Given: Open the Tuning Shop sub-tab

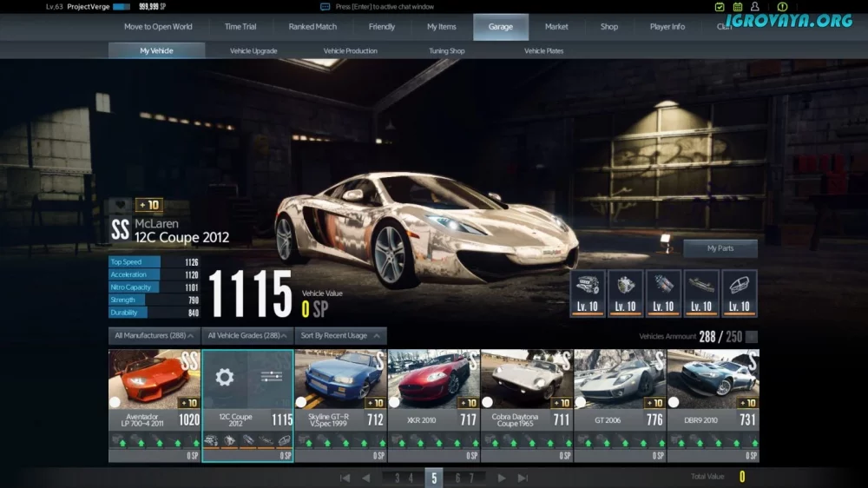Looking at the screenshot, I should [446, 51].
